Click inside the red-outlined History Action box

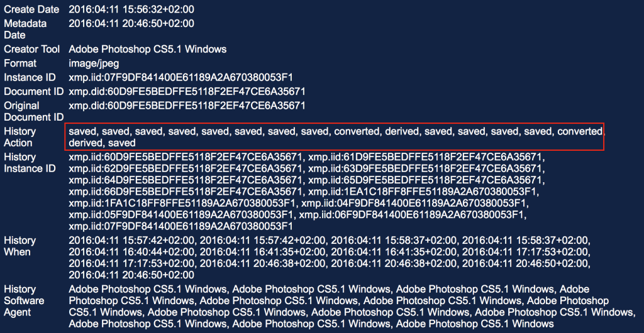pyautogui.click(x=335, y=136)
